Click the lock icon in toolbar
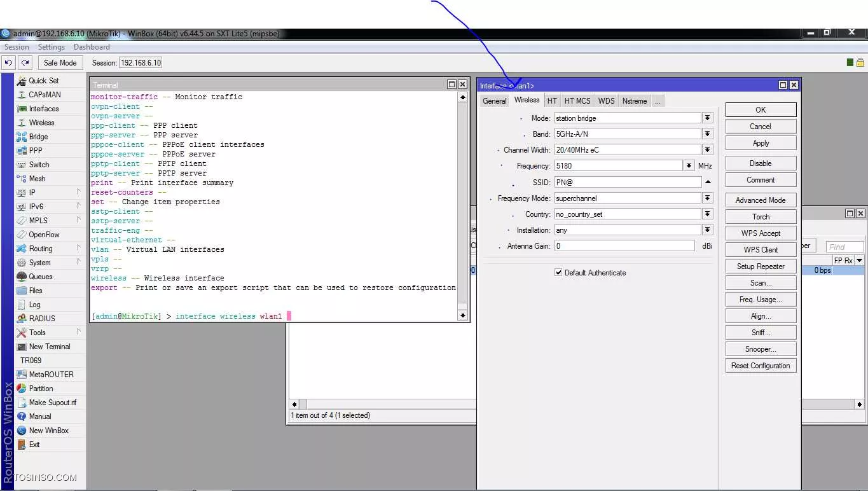 click(x=860, y=62)
